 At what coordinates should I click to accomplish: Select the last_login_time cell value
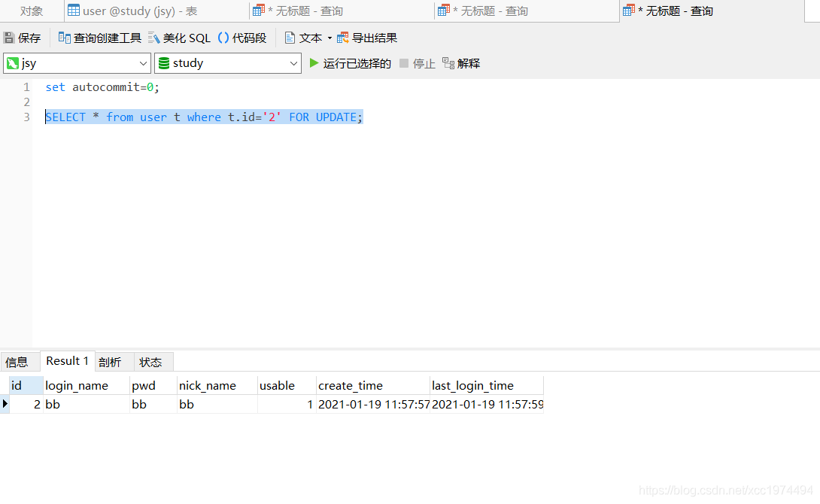[x=486, y=404]
